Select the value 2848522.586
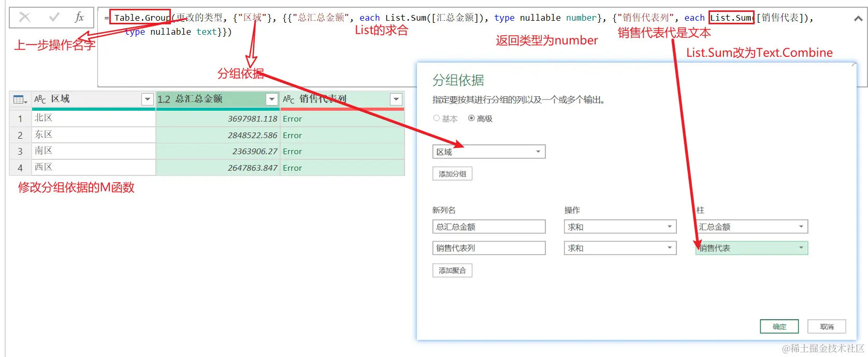This screenshot has height=357, width=868. point(218,135)
